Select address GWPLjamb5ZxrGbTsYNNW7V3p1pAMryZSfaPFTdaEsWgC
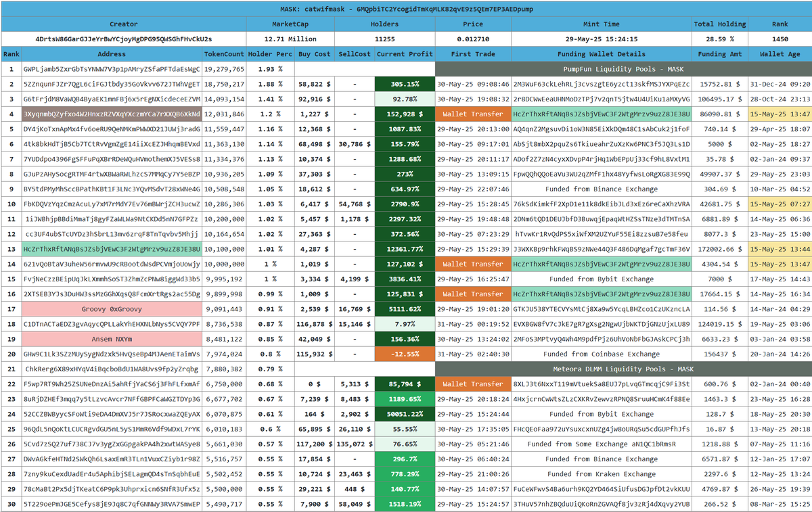812x512 pixels. coord(112,69)
